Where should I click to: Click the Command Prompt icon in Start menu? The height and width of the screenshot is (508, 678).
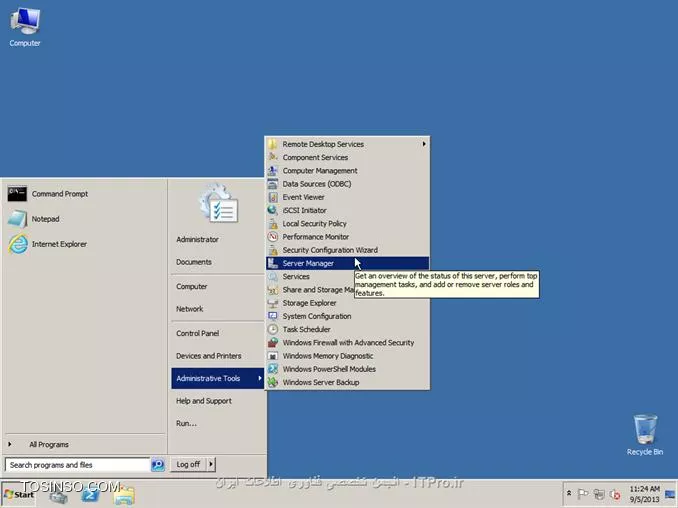coord(17,194)
